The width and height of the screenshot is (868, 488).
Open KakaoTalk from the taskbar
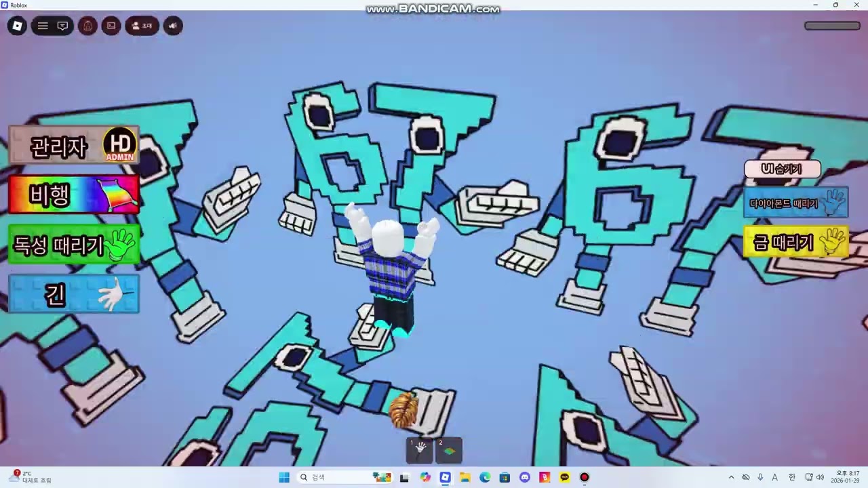coord(564,477)
